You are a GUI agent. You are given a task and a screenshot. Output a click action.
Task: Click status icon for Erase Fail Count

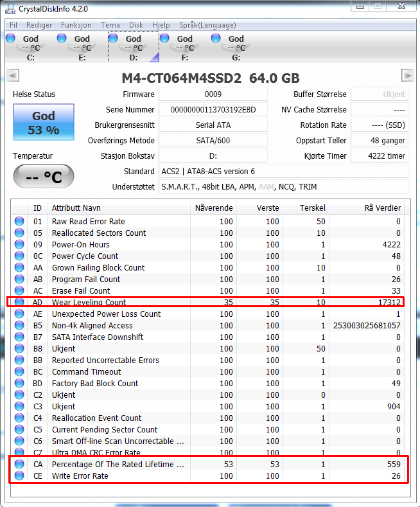[19, 290]
